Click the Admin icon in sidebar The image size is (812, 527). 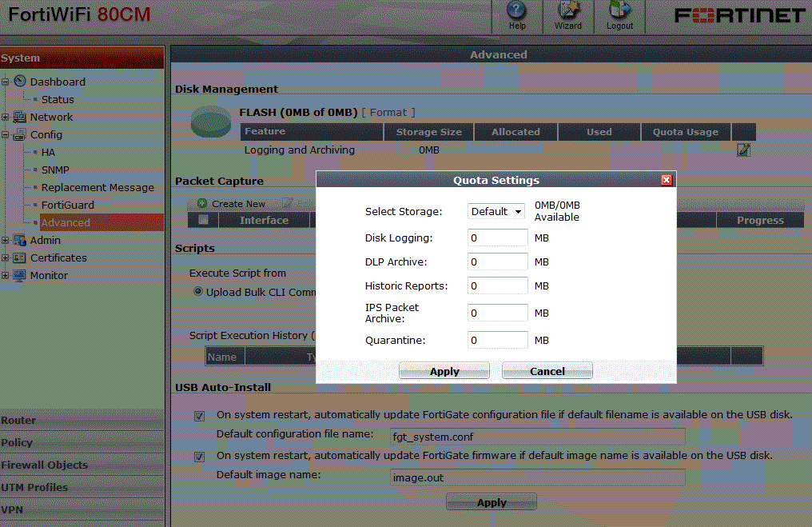(20, 241)
